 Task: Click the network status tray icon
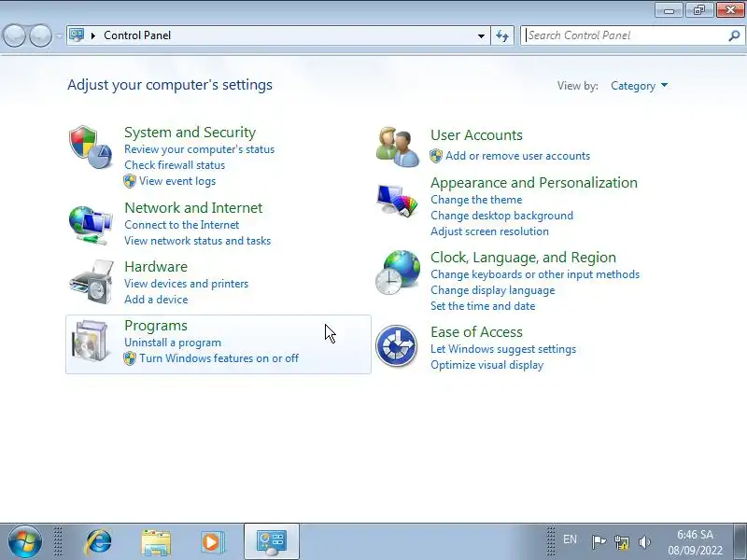pos(621,541)
